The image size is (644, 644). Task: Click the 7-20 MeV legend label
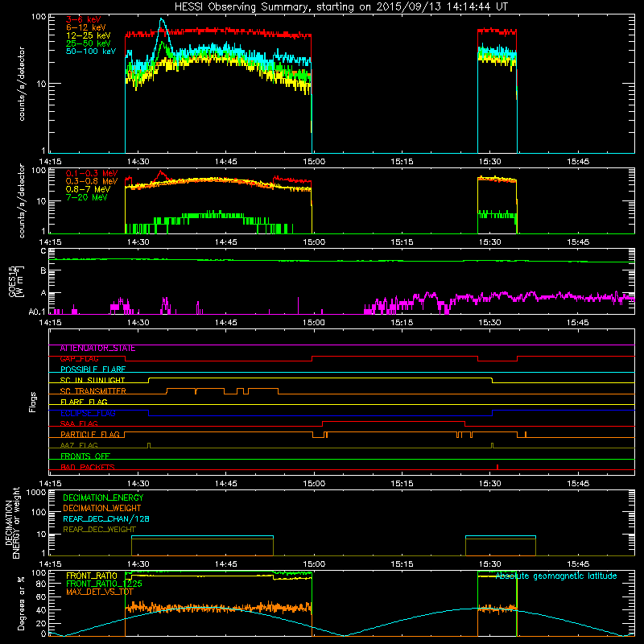pos(87,197)
